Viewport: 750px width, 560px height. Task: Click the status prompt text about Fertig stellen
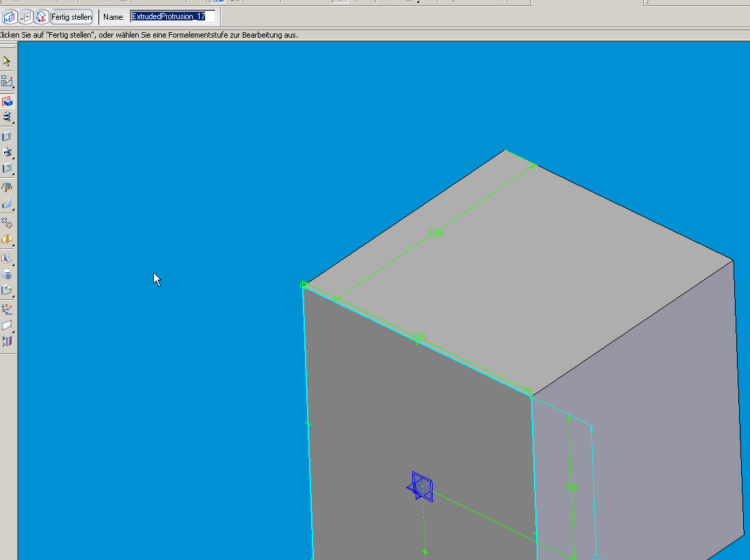pyautogui.click(x=149, y=35)
